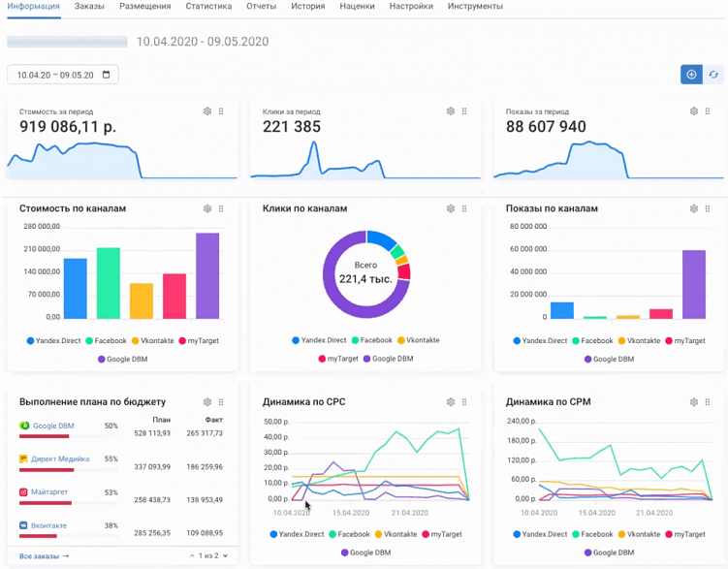
Task: Open settings gear of Динамика по CPM widget
Action: [694, 402]
